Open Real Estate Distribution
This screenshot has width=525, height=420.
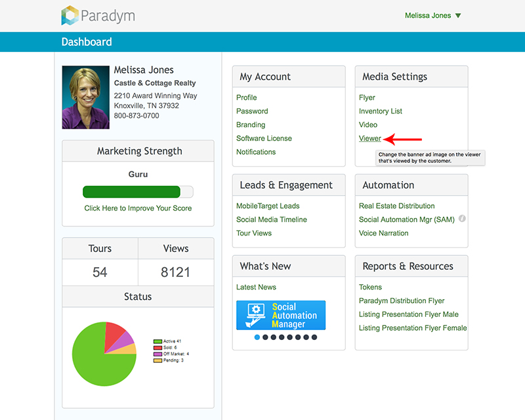pos(397,206)
